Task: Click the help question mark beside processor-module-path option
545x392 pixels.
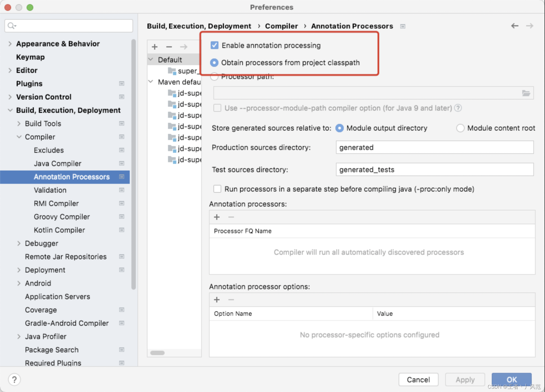Action: [458, 108]
